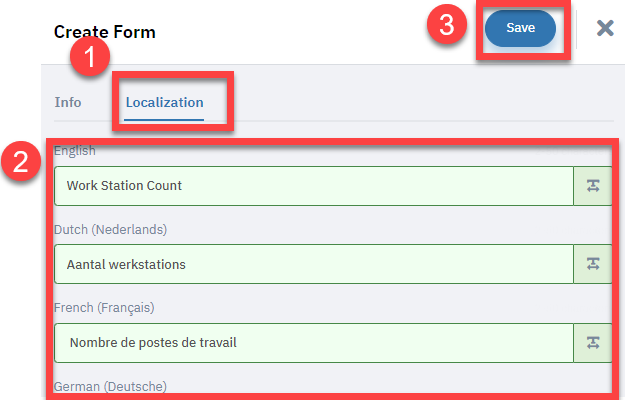Click the translate icon beside Aantal werkstations
625x400 pixels.
pyautogui.click(x=593, y=264)
